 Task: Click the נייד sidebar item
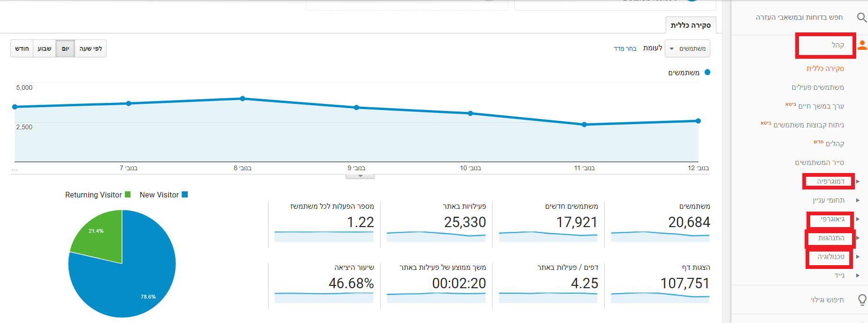pos(839,276)
